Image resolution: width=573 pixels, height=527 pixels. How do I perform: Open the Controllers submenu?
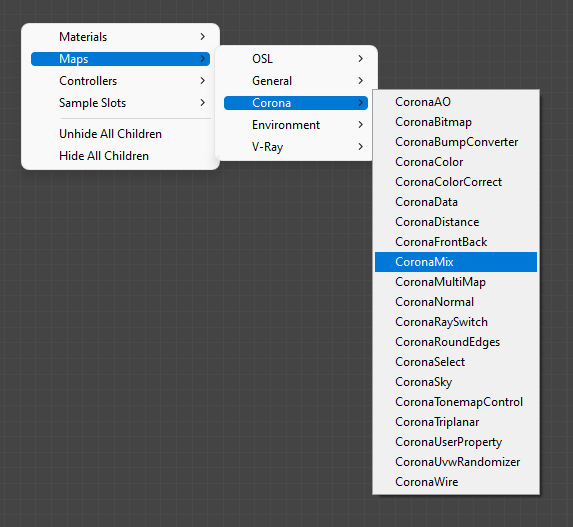(x=120, y=81)
